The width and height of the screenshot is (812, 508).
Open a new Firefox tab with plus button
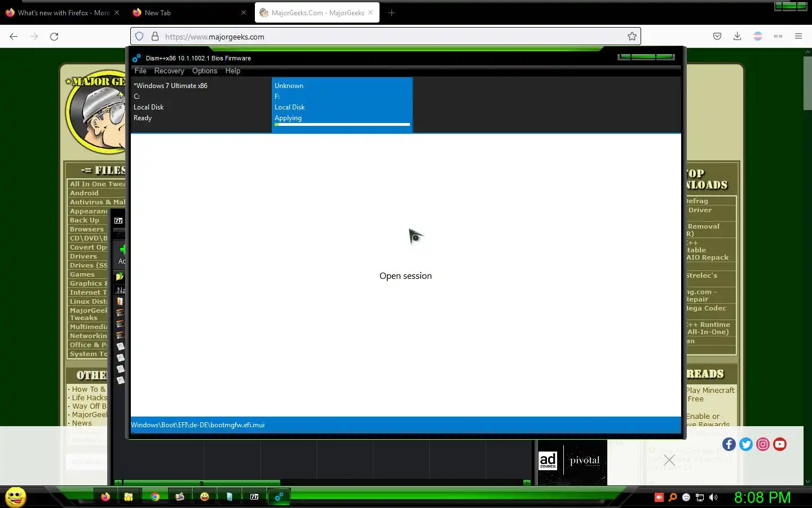tap(391, 12)
